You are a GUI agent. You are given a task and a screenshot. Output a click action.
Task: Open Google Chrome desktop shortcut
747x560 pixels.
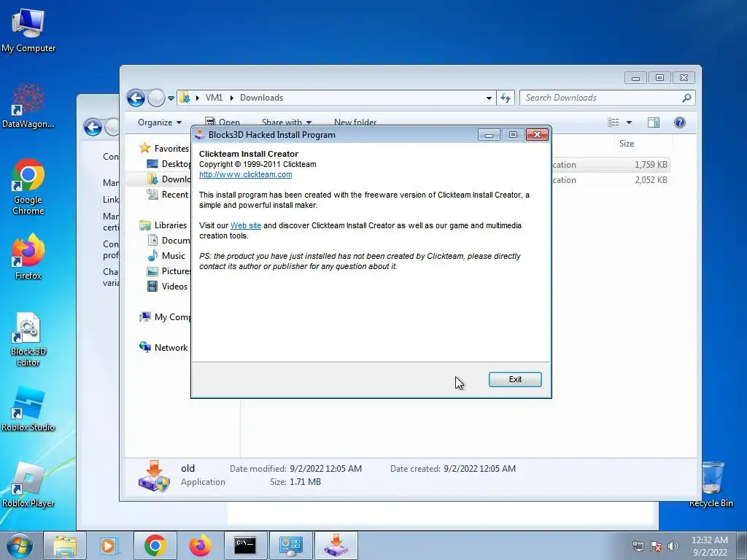(x=28, y=187)
